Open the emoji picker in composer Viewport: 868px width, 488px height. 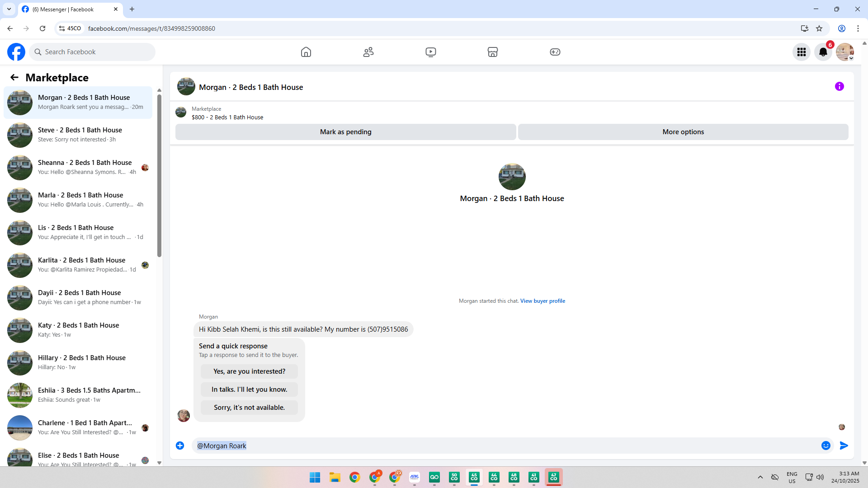[x=826, y=446]
